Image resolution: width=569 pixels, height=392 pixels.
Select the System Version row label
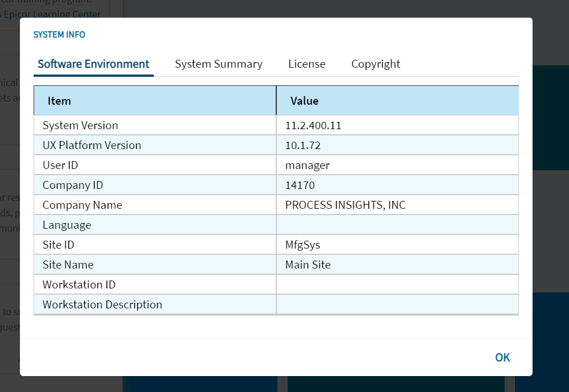click(x=80, y=126)
